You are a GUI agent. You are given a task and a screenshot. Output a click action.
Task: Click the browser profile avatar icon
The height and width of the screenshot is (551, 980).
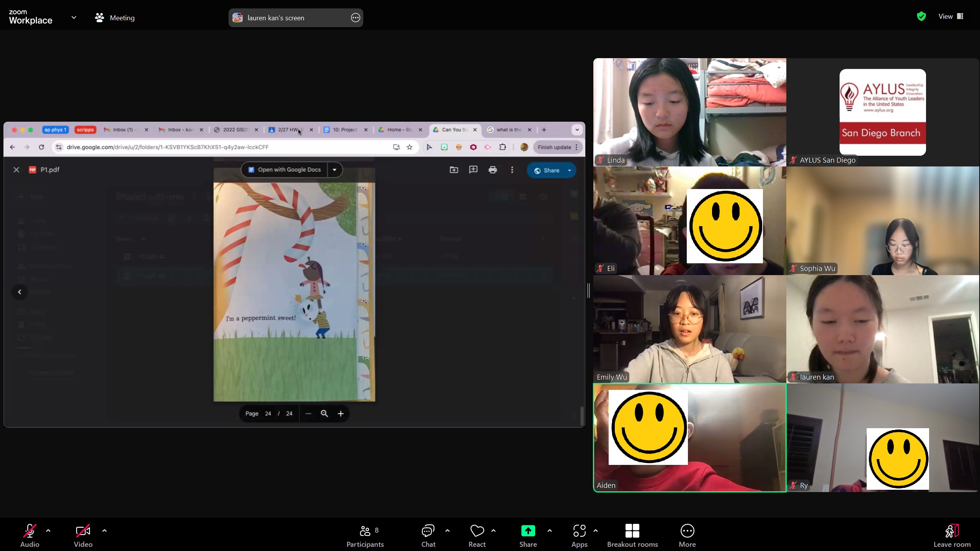point(524,147)
